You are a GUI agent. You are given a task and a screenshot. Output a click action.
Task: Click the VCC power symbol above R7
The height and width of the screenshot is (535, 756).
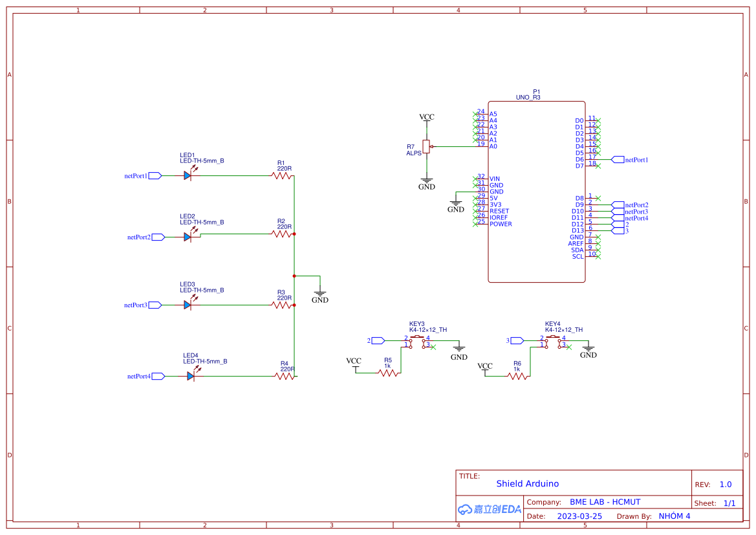point(427,118)
